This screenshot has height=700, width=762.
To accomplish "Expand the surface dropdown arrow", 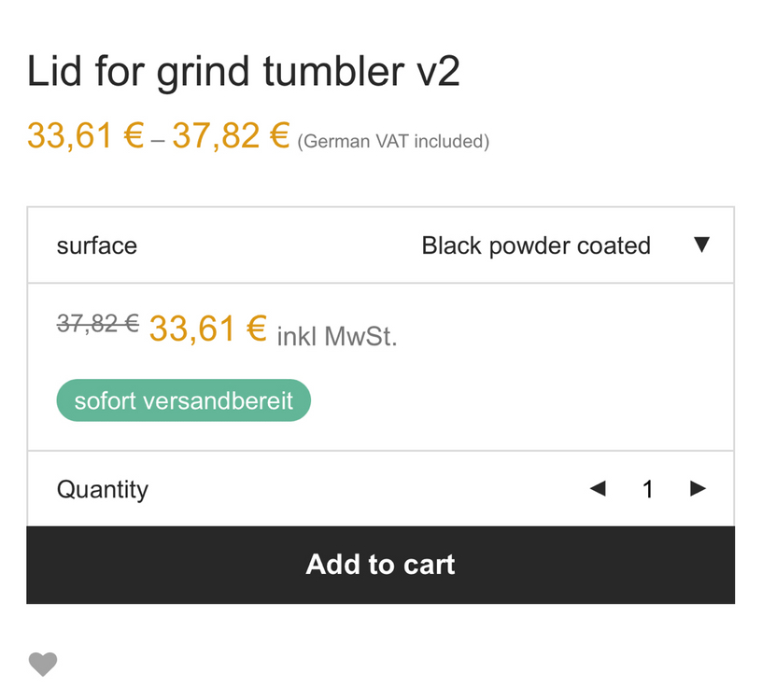I will click(702, 245).
